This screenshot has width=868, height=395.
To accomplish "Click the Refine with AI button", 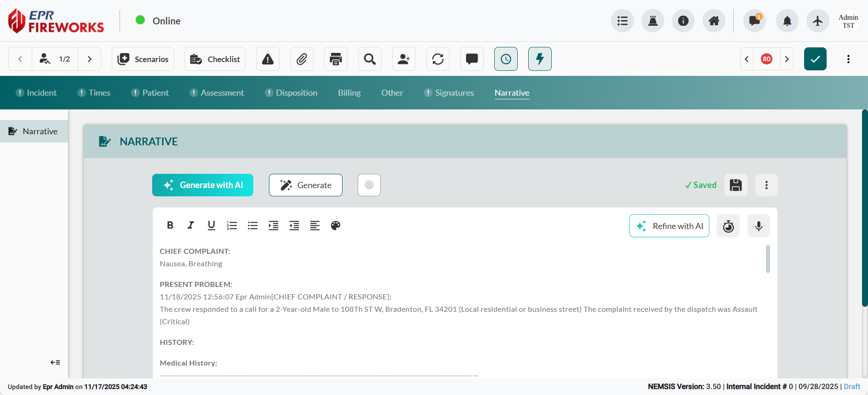I will click(x=669, y=226).
